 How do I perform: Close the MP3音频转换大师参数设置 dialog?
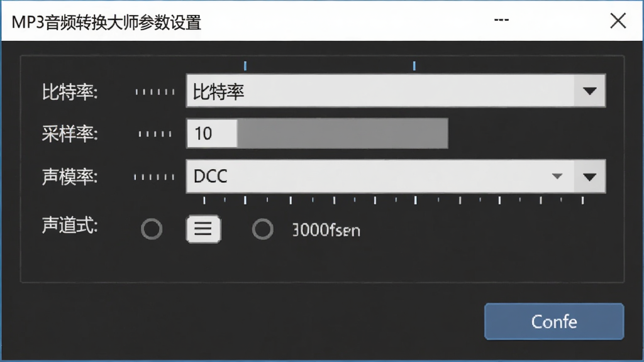tap(618, 21)
